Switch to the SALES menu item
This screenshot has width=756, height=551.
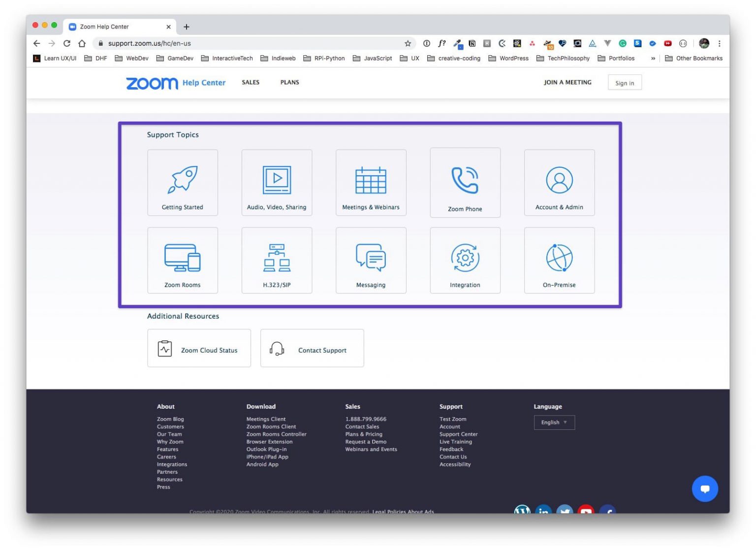(250, 82)
